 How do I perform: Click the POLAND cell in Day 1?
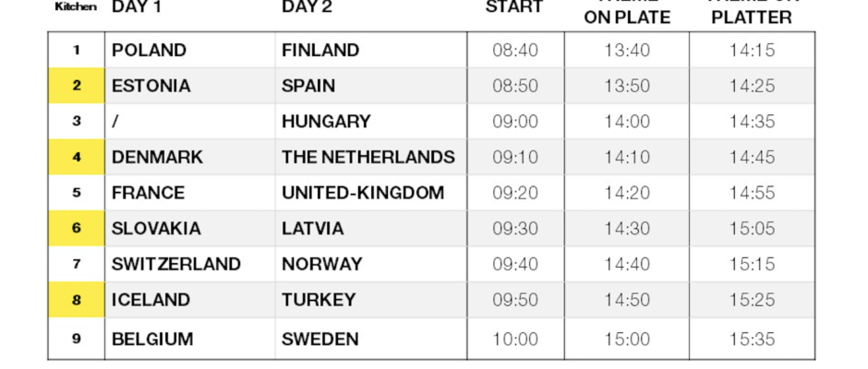click(x=149, y=51)
